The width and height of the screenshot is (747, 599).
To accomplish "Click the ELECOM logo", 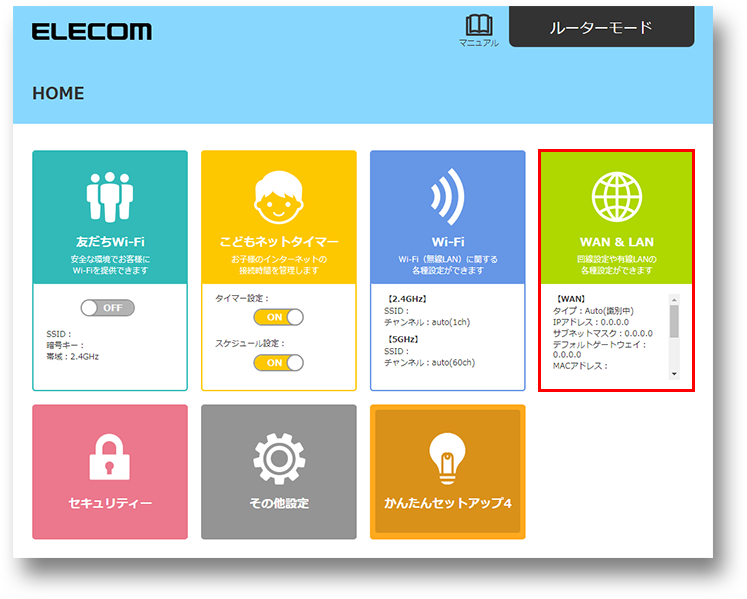I will 92,31.
